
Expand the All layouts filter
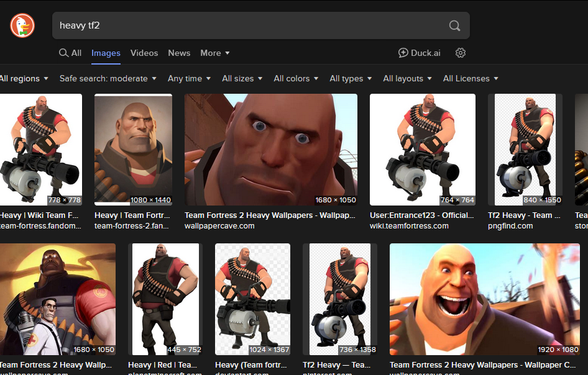407,78
